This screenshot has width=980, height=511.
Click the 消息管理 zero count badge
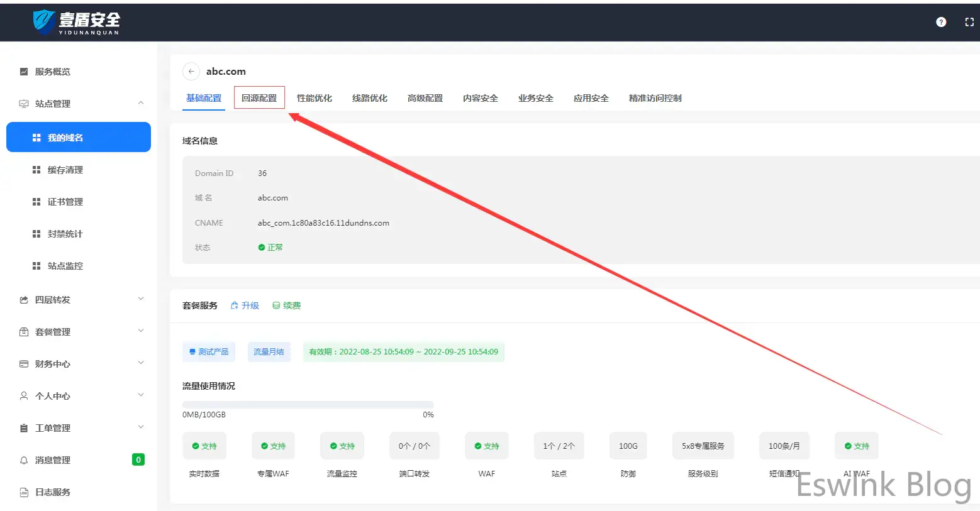[x=138, y=459]
